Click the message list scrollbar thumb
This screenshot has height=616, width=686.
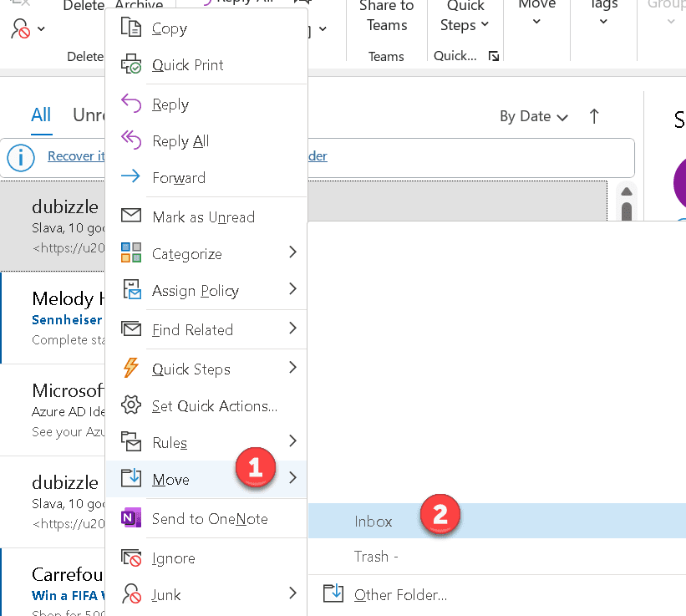pos(627,211)
